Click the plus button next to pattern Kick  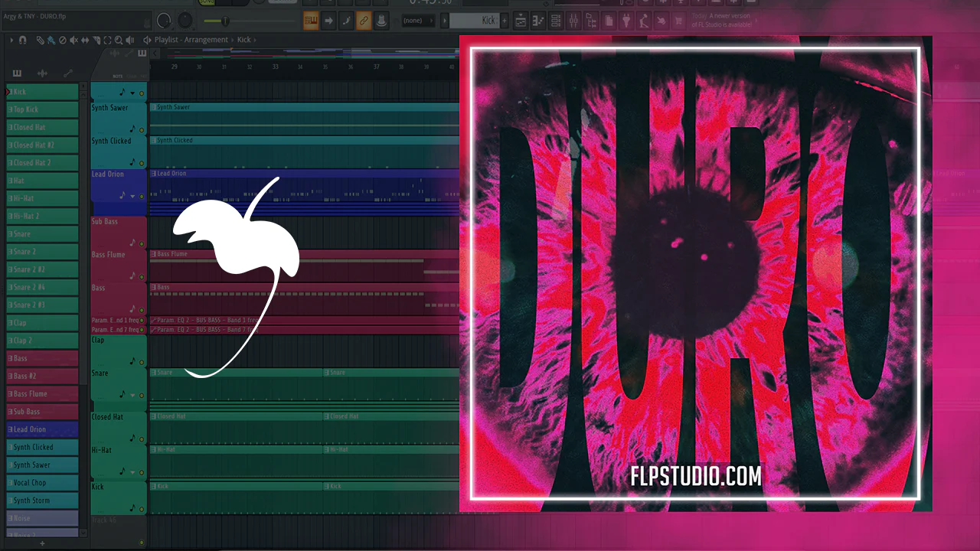click(x=505, y=21)
